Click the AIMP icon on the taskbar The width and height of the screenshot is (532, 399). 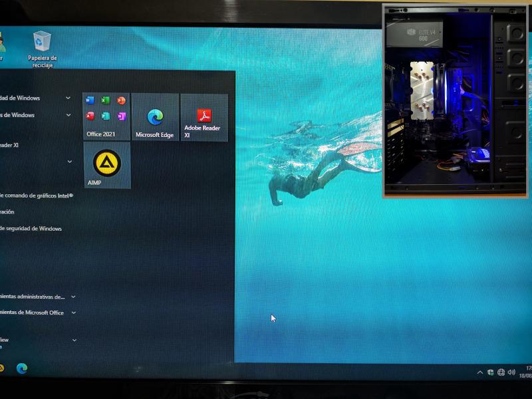point(1,367)
